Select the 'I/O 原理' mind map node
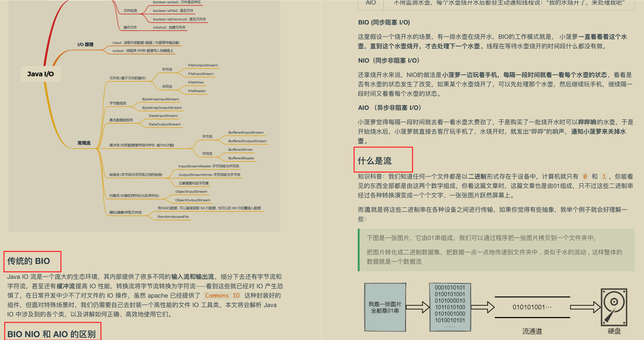The width and height of the screenshot is (644, 340). coord(85,45)
